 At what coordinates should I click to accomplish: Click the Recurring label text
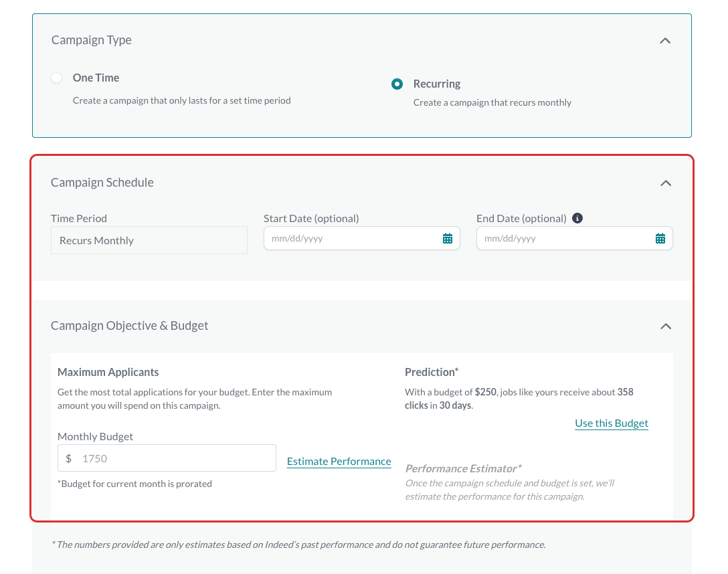[x=437, y=84]
